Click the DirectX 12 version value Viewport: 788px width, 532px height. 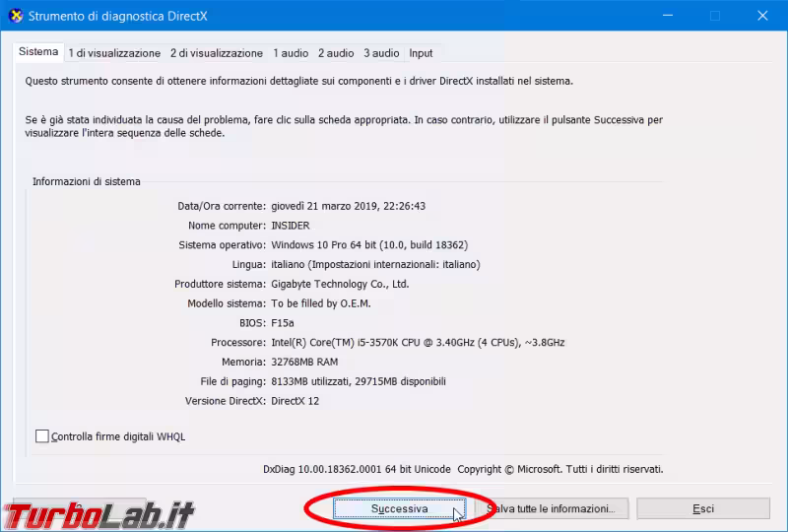[x=295, y=401]
